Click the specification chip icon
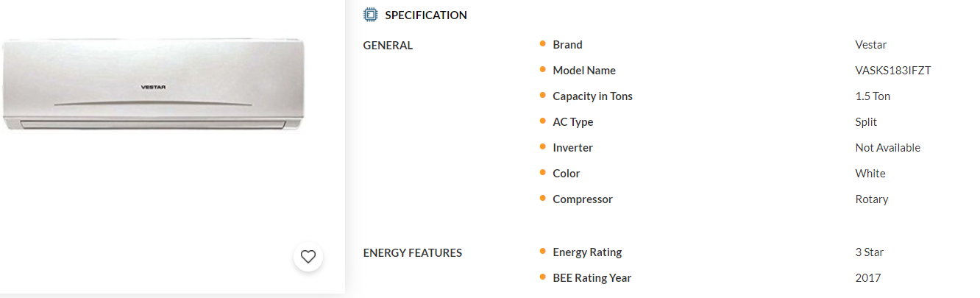980x298 pixels. pyautogui.click(x=371, y=15)
